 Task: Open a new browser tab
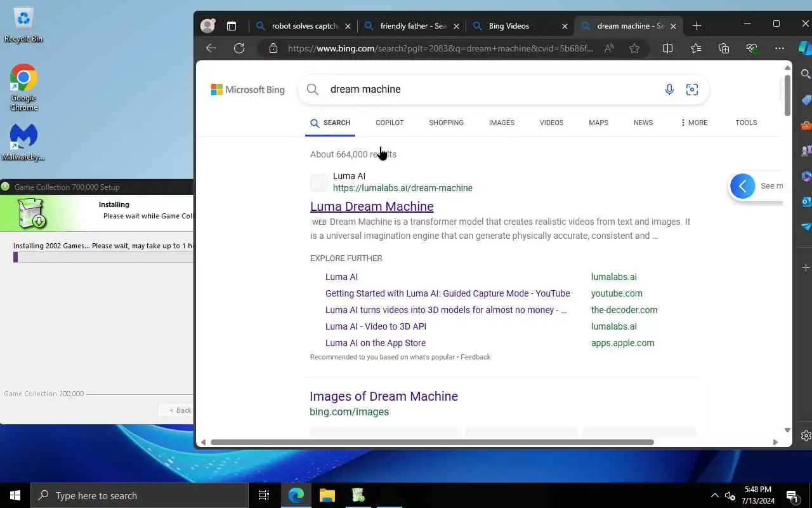(697, 26)
